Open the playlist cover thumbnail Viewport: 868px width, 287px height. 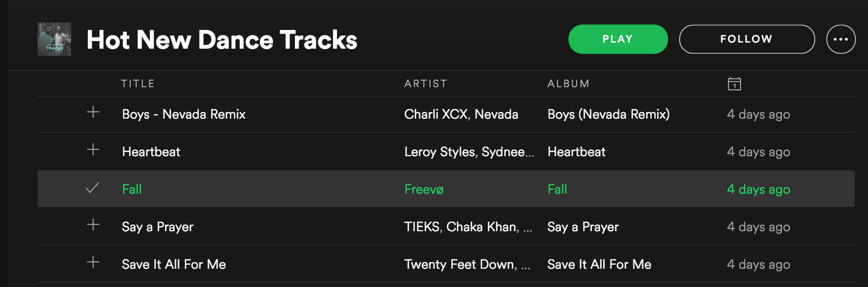click(x=54, y=39)
